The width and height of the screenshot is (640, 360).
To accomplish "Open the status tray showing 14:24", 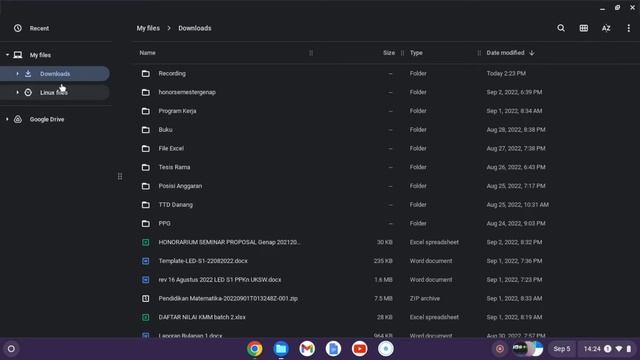I will [608, 349].
